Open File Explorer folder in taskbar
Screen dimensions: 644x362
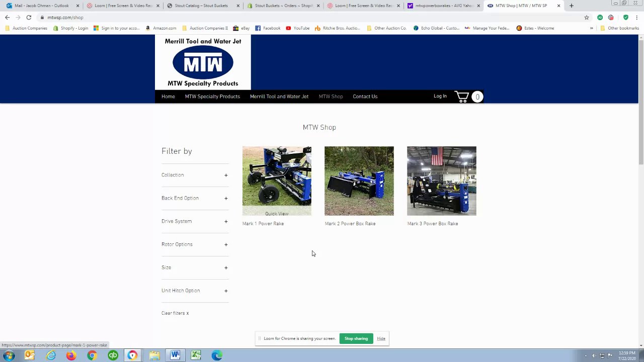pos(154,356)
